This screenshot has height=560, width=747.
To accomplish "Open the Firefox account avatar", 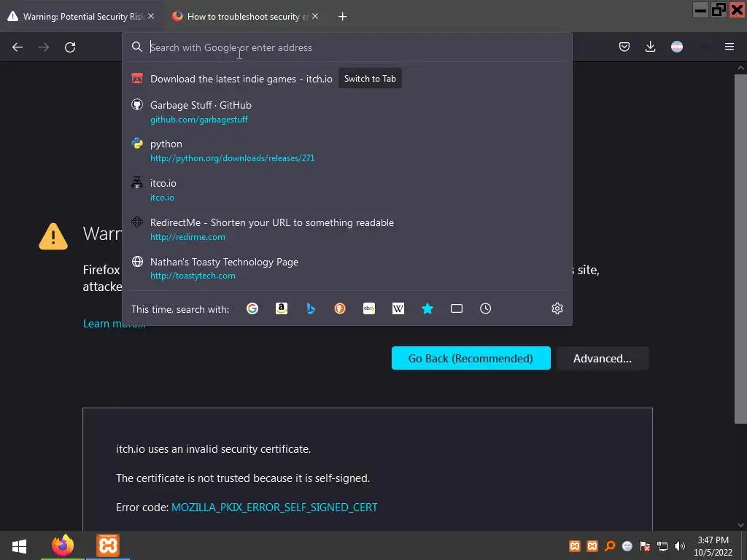I will [x=677, y=47].
